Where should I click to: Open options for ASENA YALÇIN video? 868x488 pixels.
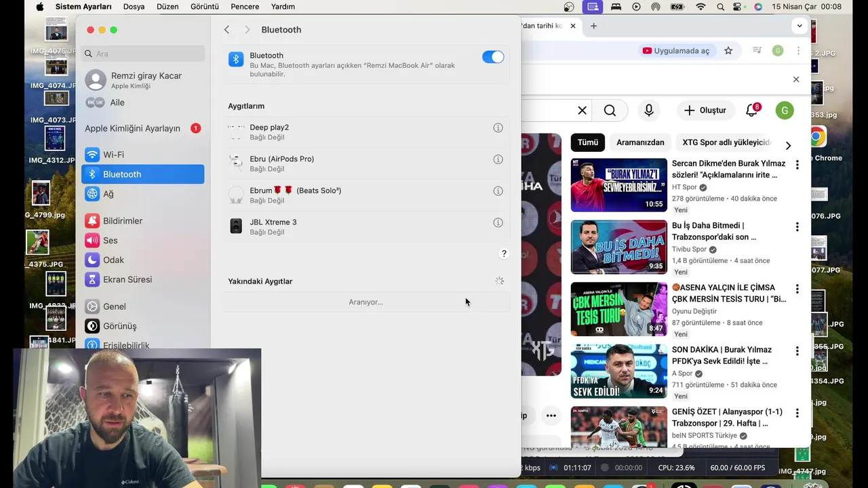(x=797, y=289)
